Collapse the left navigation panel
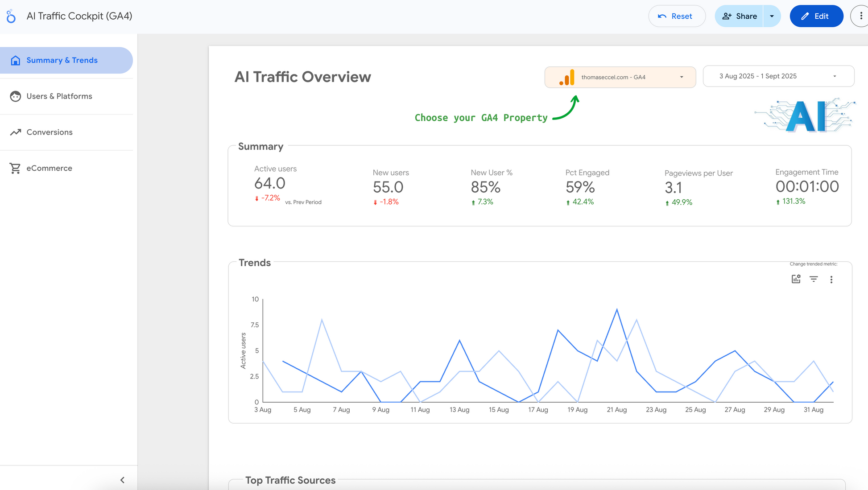This screenshot has width=868, height=490. 122,480
